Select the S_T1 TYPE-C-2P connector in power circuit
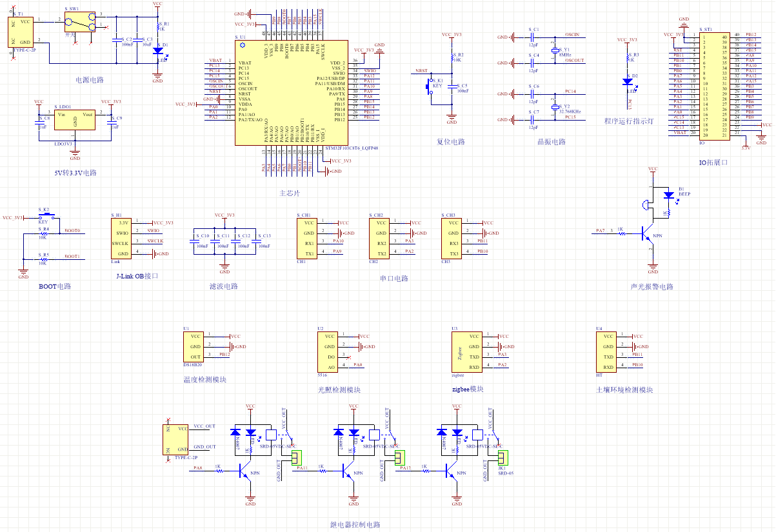Screen dimensions: 776x532 (x=21, y=32)
